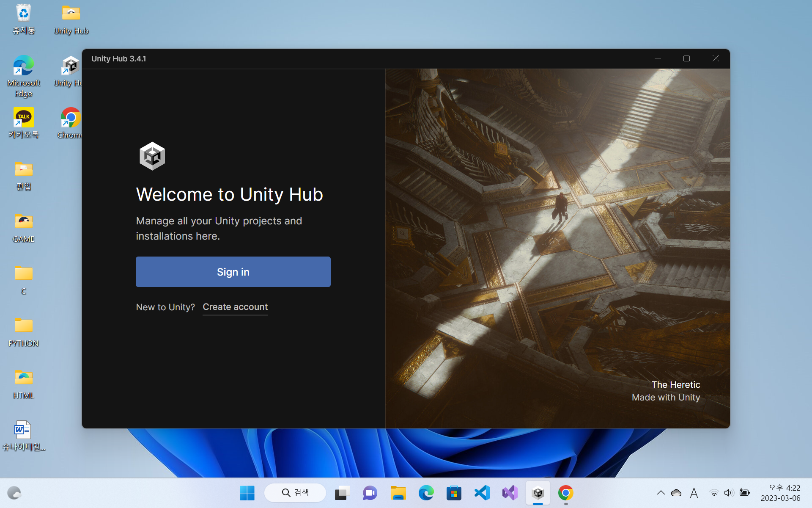Screen dimensions: 812x508
Task: Open the Windows Start menu
Action: coord(247,493)
